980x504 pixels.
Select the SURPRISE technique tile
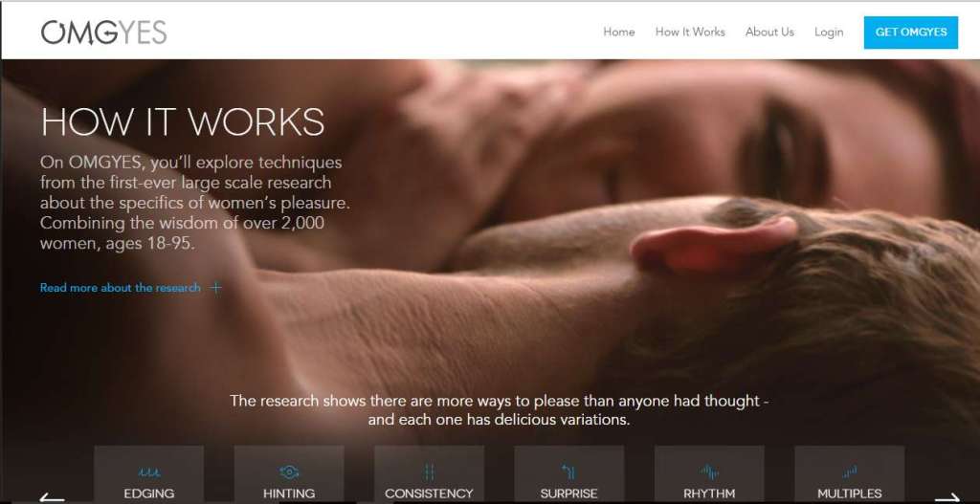568,474
